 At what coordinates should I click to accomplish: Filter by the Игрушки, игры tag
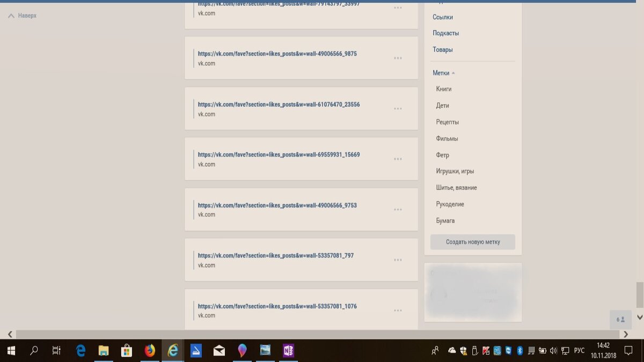coord(455,171)
